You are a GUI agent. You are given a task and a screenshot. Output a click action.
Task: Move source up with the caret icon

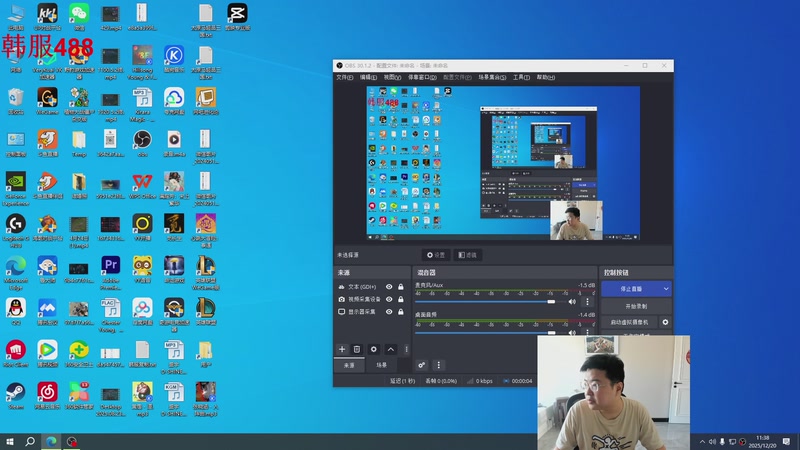pos(390,349)
